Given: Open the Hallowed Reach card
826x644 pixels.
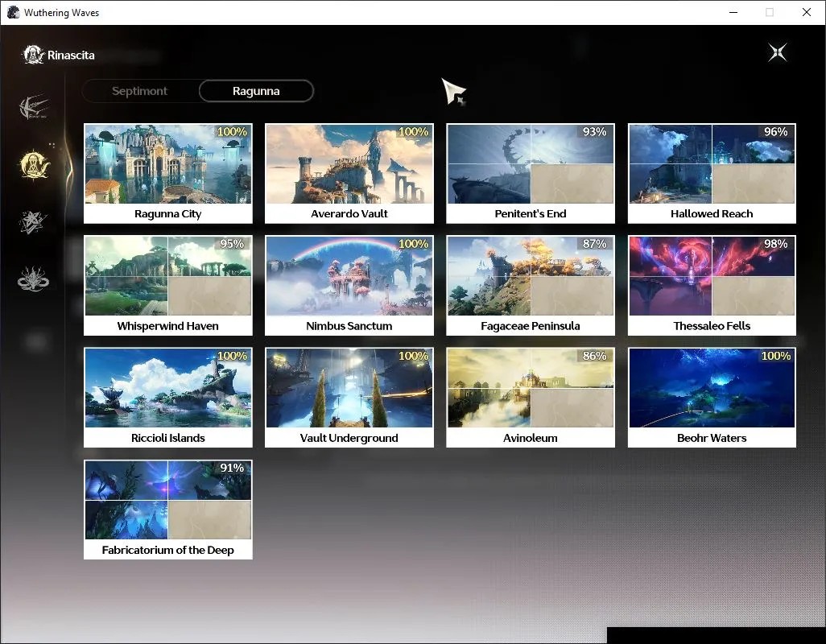Looking at the screenshot, I should (712, 173).
